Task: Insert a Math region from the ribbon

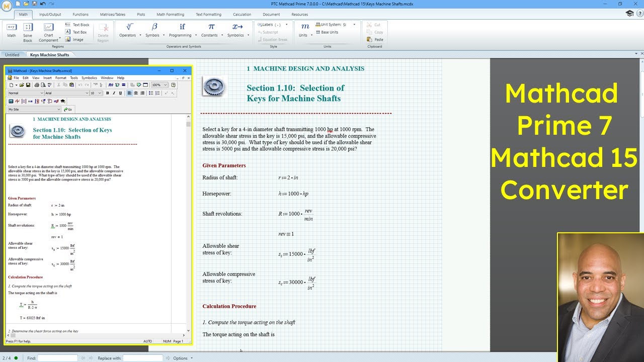Action: pos(11,30)
